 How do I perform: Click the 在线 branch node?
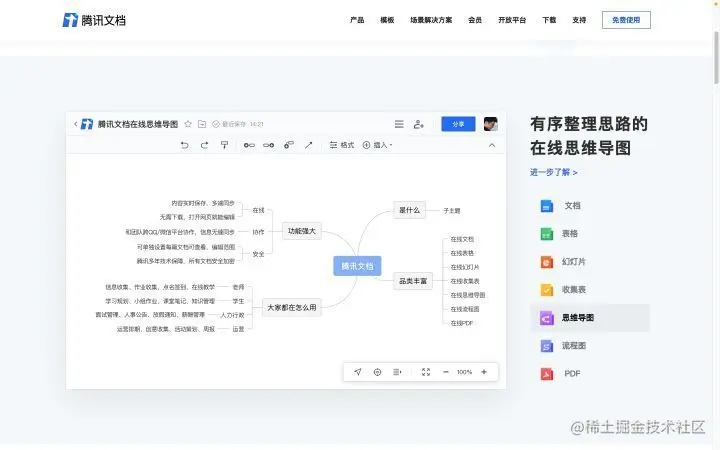pyautogui.click(x=259, y=210)
